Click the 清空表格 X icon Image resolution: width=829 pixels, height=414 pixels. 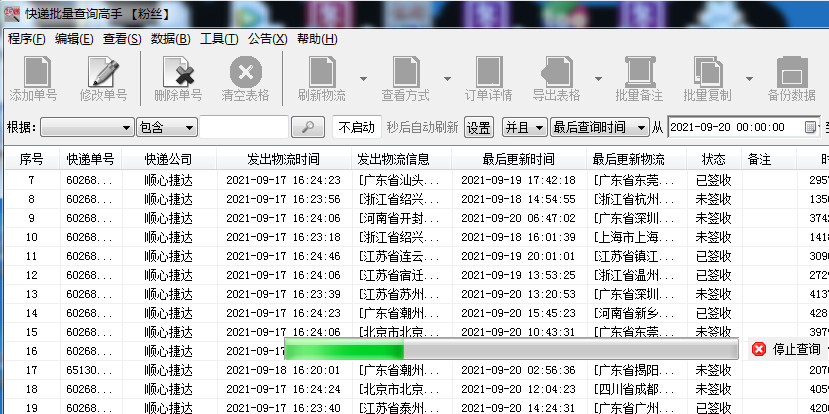[245, 71]
